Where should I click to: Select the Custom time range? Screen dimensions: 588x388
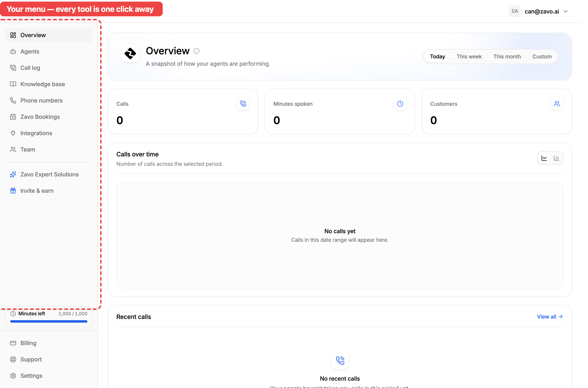[542, 57]
